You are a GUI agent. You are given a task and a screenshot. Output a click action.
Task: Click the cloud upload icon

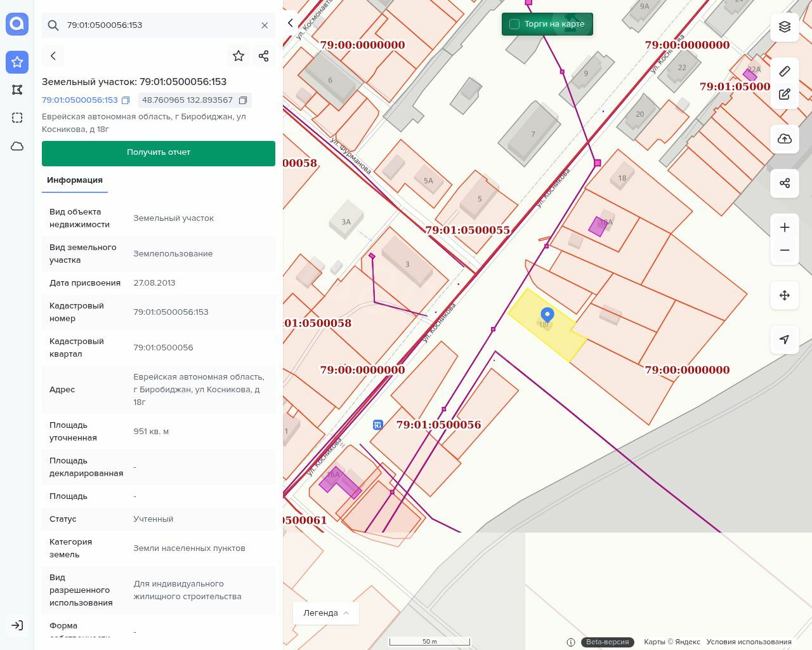click(785, 139)
